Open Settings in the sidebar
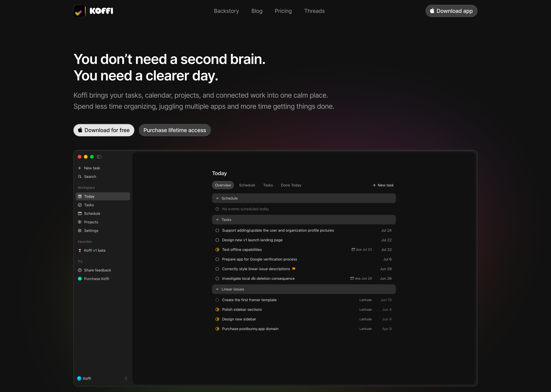This screenshot has height=392, width=551. click(x=103, y=231)
